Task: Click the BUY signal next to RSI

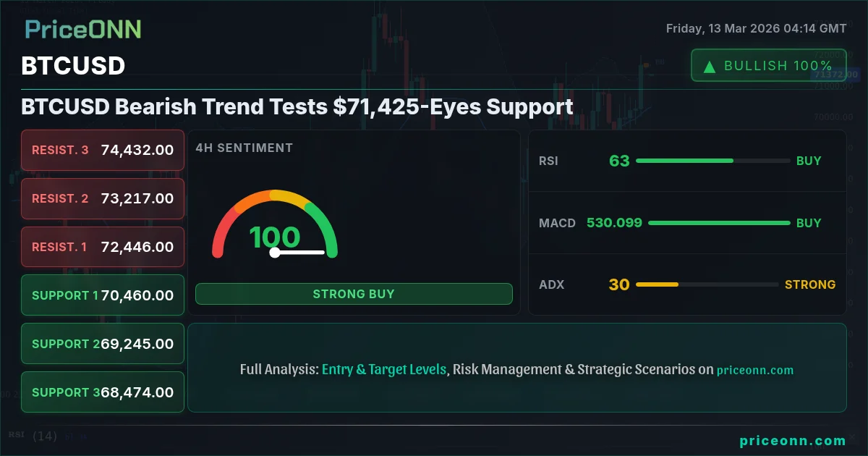Action: [809, 161]
